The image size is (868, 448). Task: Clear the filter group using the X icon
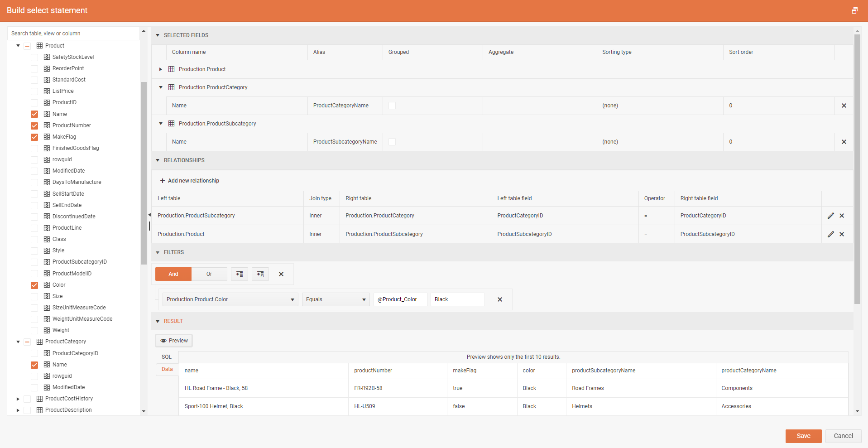pos(281,274)
